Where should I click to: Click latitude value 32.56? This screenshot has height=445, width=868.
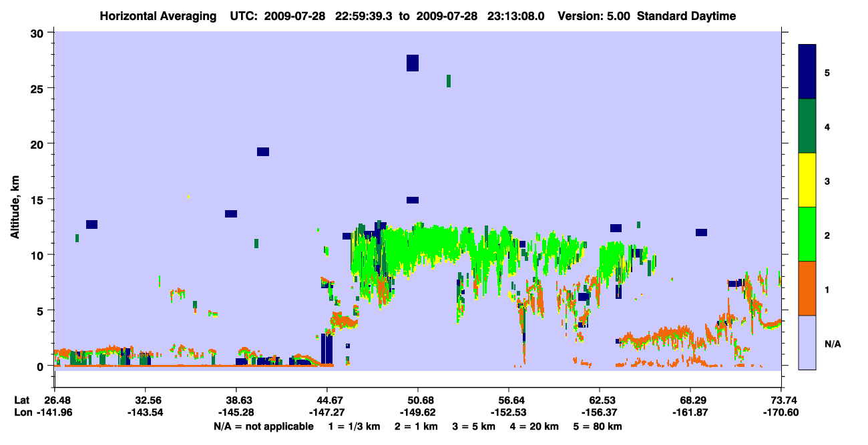[145, 400]
